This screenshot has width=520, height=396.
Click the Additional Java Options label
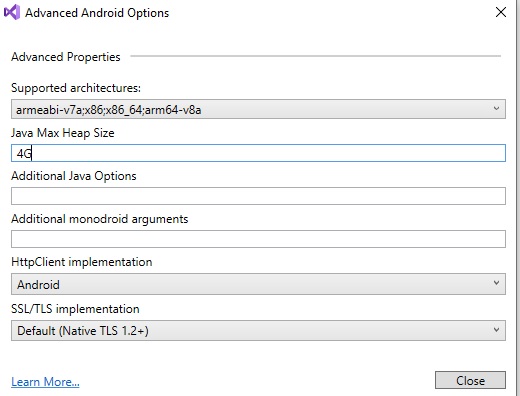point(74,176)
